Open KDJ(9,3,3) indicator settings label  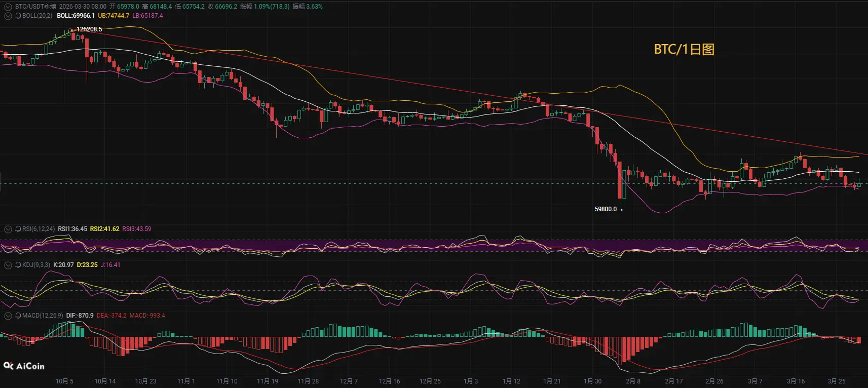(x=36, y=265)
